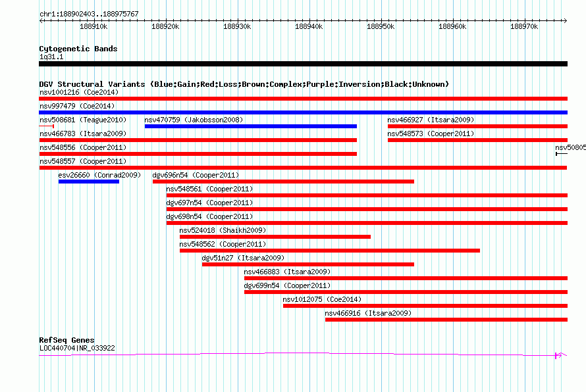
Task: Click the red bar under nsv548562
Action: coord(330,251)
